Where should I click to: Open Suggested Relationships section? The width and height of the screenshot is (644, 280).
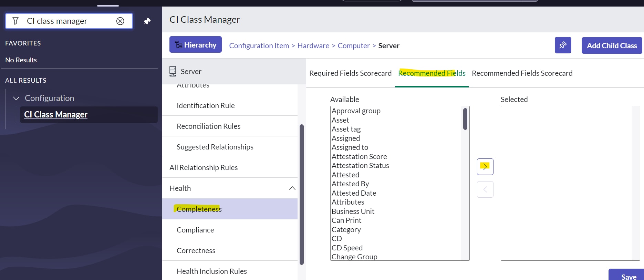point(230,147)
